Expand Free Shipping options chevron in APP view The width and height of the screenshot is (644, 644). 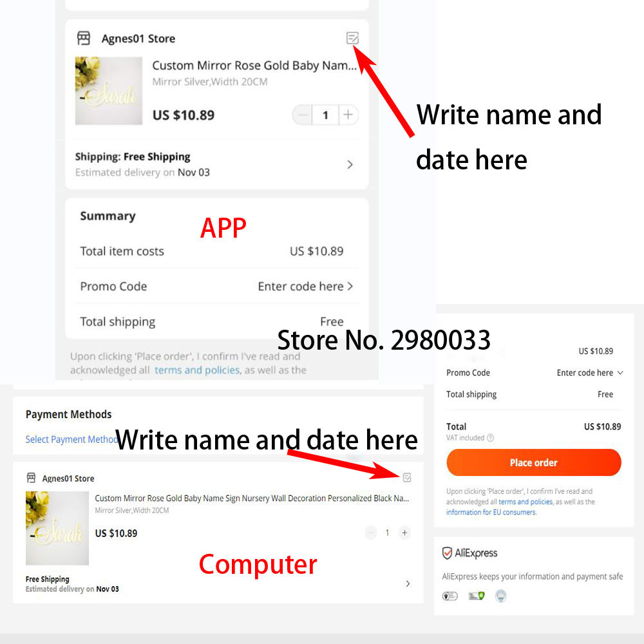[x=350, y=165]
